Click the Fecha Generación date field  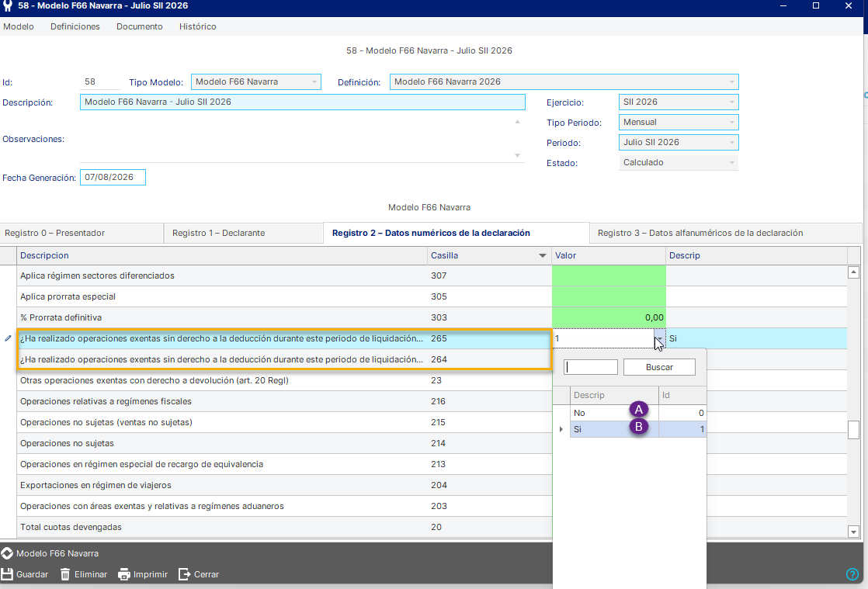[113, 178]
